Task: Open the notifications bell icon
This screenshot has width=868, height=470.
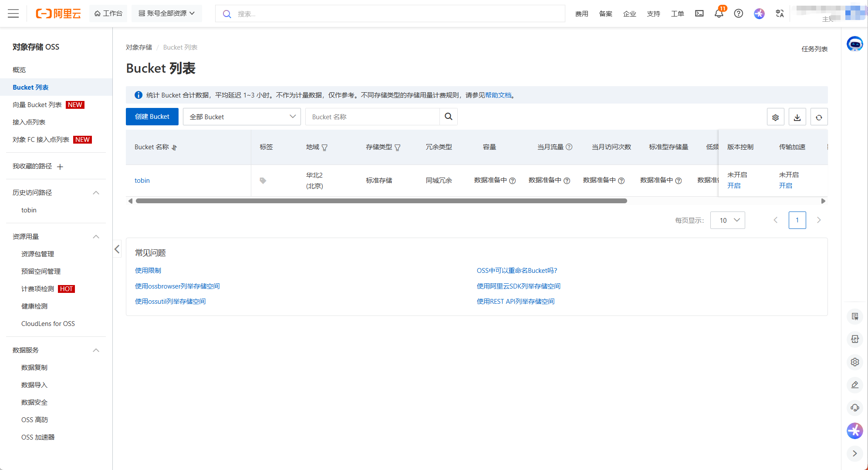Action: [x=719, y=13]
